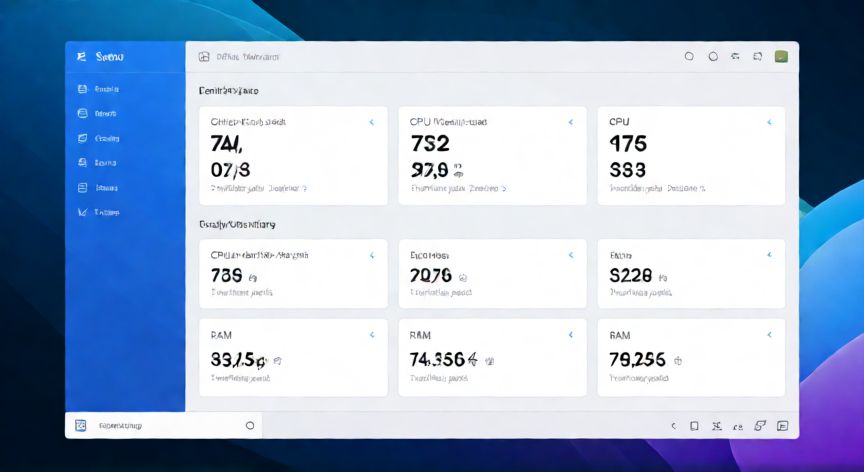The height and width of the screenshot is (472, 864).
Task: Click the overlapping windows icon beside the avatar
Action: pos(758,56)
